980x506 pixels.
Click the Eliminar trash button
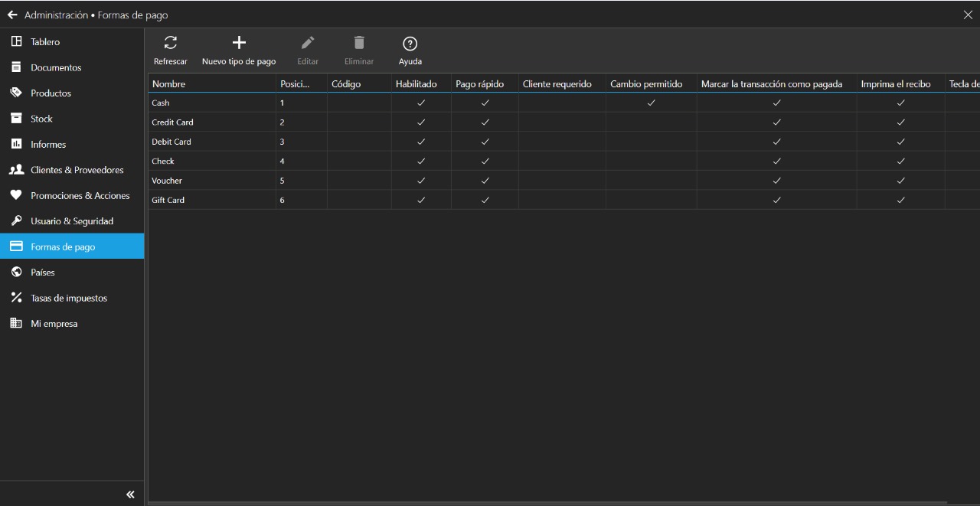tap(359, 51)
